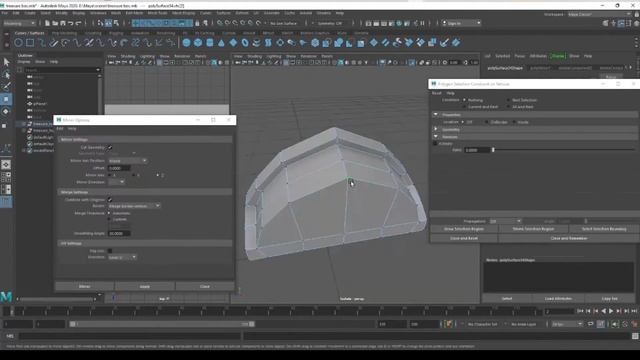The image size is (640, 360).
Task: Click the animation range slider bar
Action: 162,324
